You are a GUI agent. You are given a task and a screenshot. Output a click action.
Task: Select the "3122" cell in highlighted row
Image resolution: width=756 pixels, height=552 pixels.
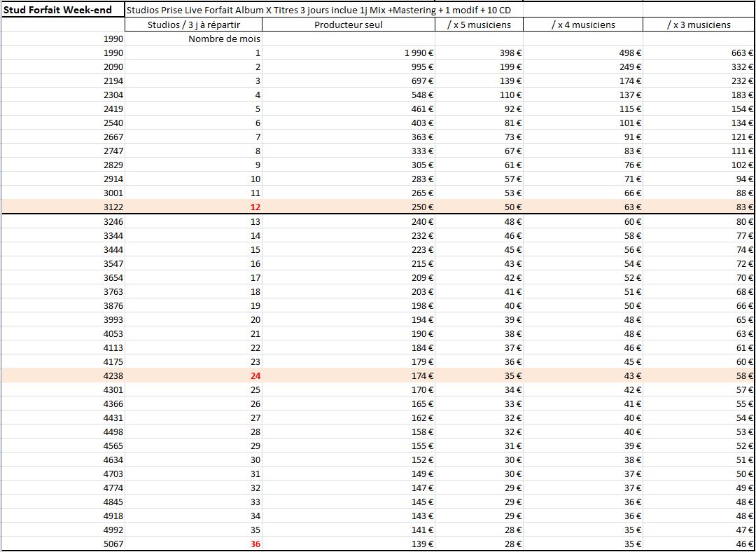(x=113, y=207)
